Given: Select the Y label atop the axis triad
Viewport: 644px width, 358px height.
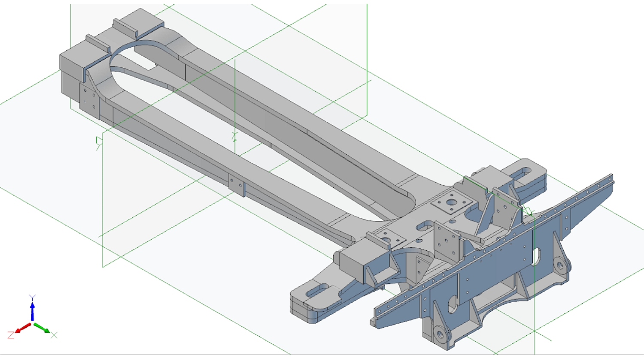Looking at the screenshot, I should [x=32, y=297].
